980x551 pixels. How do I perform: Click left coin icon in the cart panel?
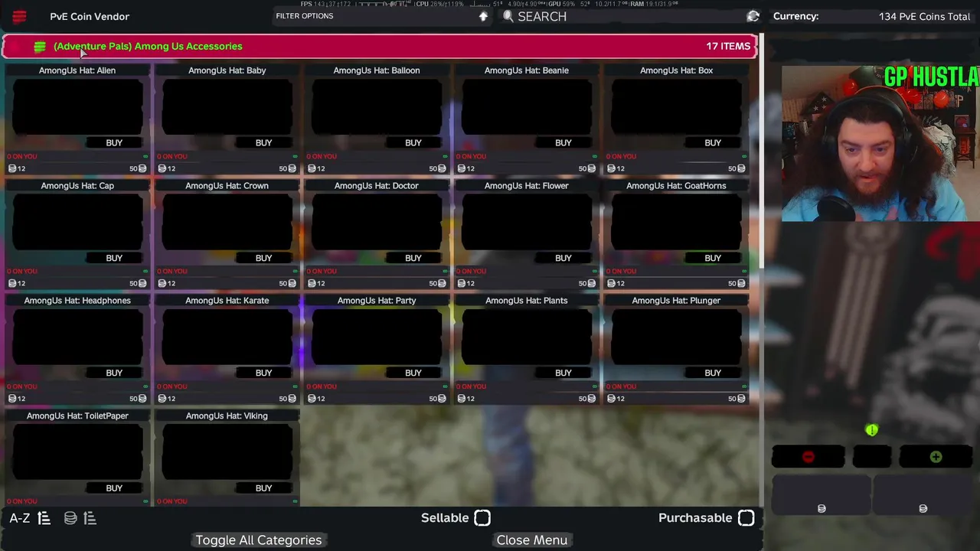[x=822, y=508]
